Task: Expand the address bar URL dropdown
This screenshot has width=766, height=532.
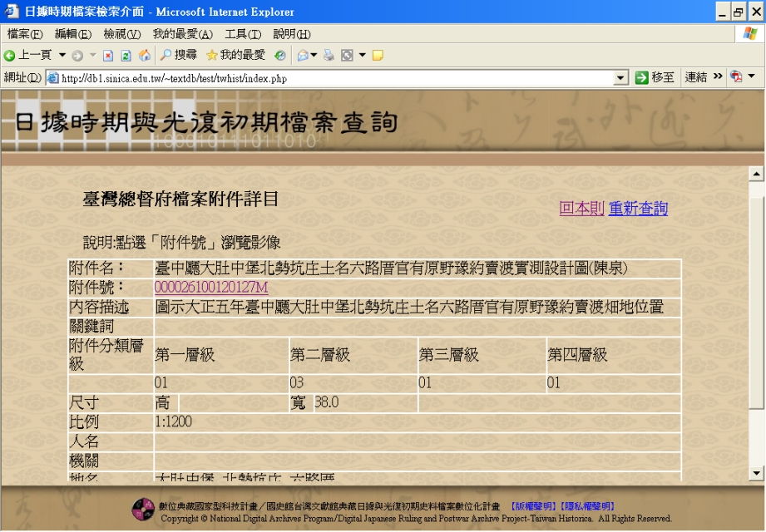Action: (620, 77)
